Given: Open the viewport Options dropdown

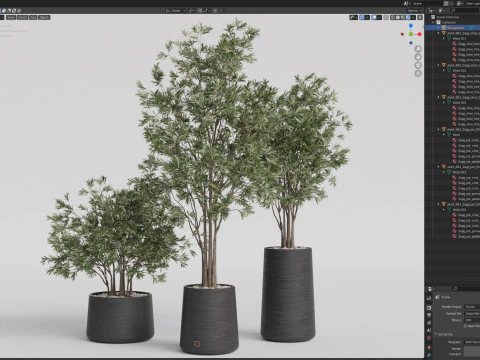Looking at the screenshot, I should coord(414,11).
